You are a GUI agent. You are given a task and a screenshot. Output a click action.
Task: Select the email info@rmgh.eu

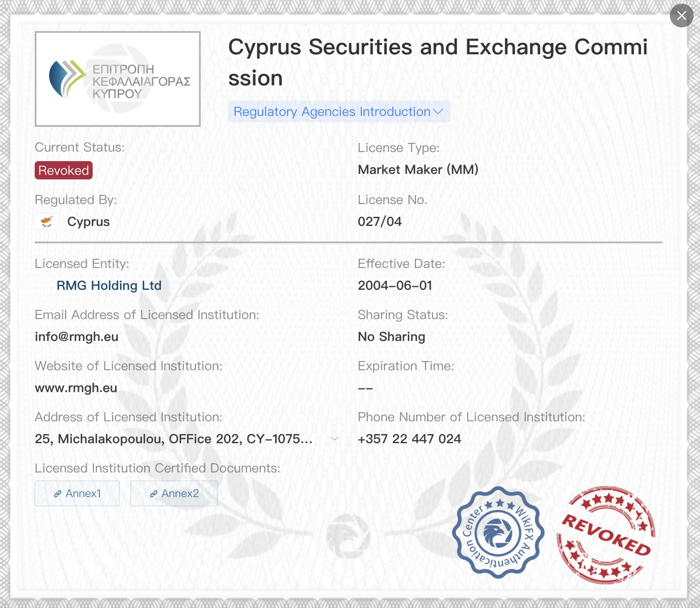(77, 337)
